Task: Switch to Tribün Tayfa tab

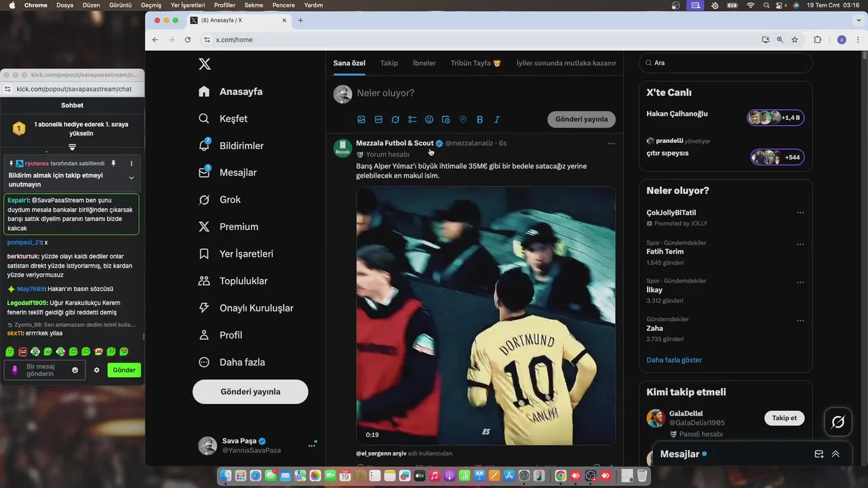Action: pos(476,63)
